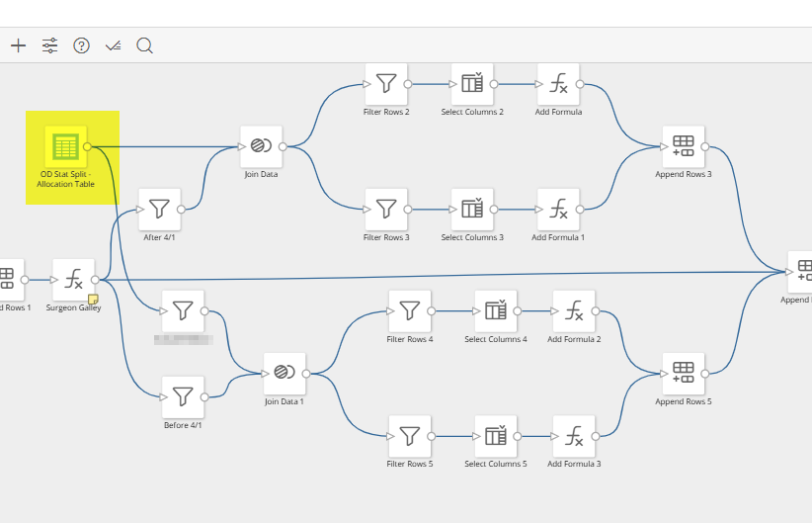Select the Filter Rows 3 node
812x523 pixels.
[x=386, y=210]
